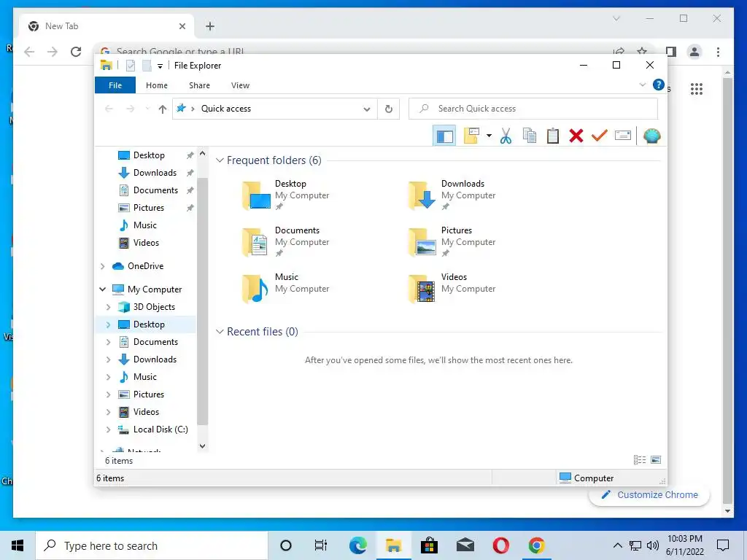This screenshot has width=747, height=560.
Task: Expand Local Disk (C:) tree node
Action: click(108, 429)
